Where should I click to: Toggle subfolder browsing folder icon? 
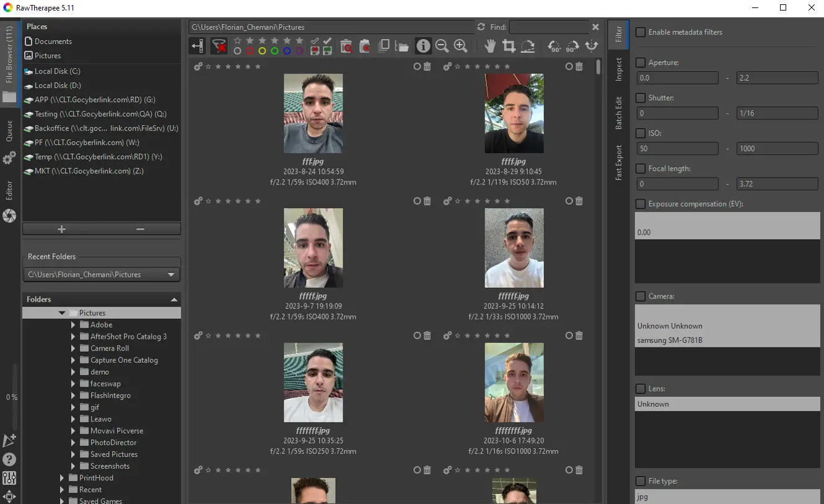click(x=402, y=46)
